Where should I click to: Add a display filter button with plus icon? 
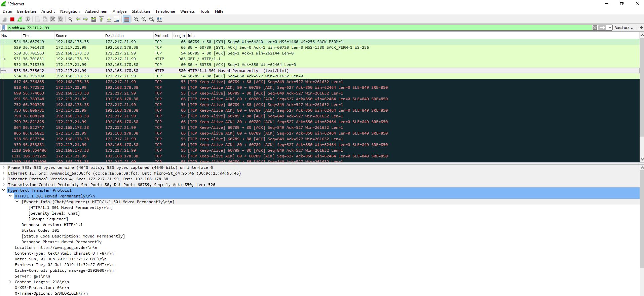pyautogui.click(x=641, y=28)
